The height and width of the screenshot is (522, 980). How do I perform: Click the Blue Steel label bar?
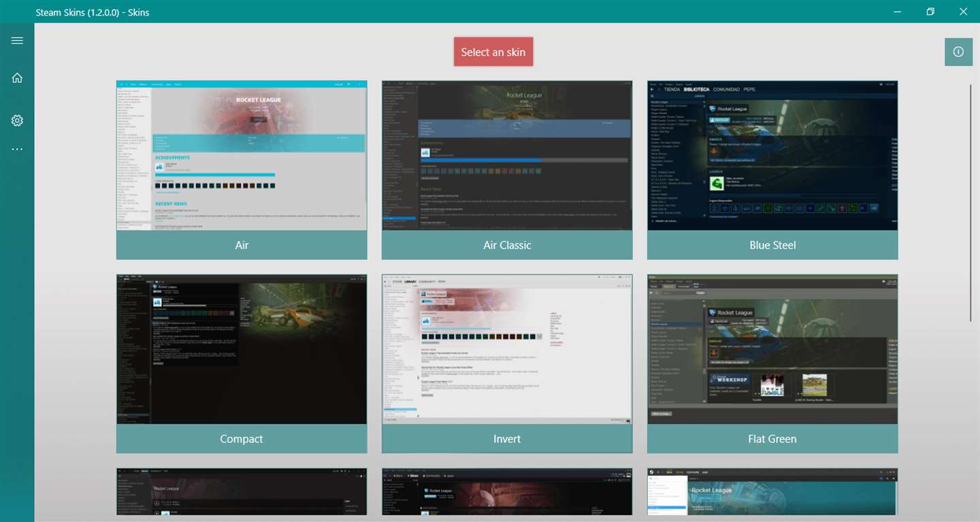pos(772,245)
